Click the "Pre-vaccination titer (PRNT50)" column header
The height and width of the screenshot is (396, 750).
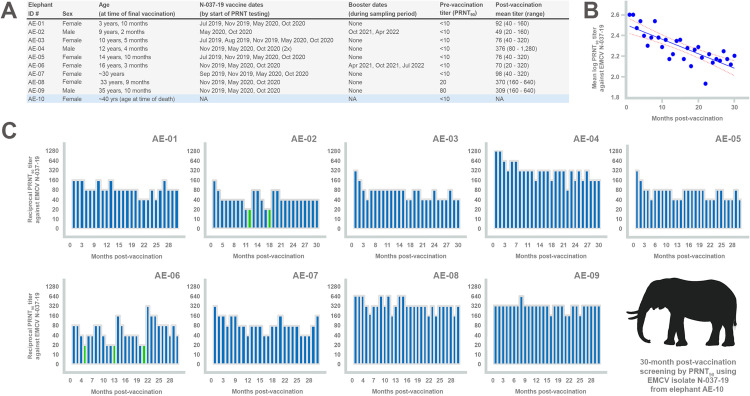[461, 10]
